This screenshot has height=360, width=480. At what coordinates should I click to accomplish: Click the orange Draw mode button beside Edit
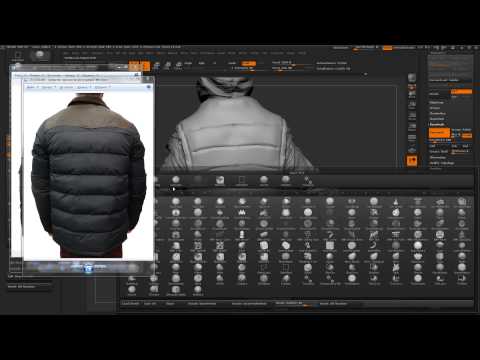pos(145,66)
